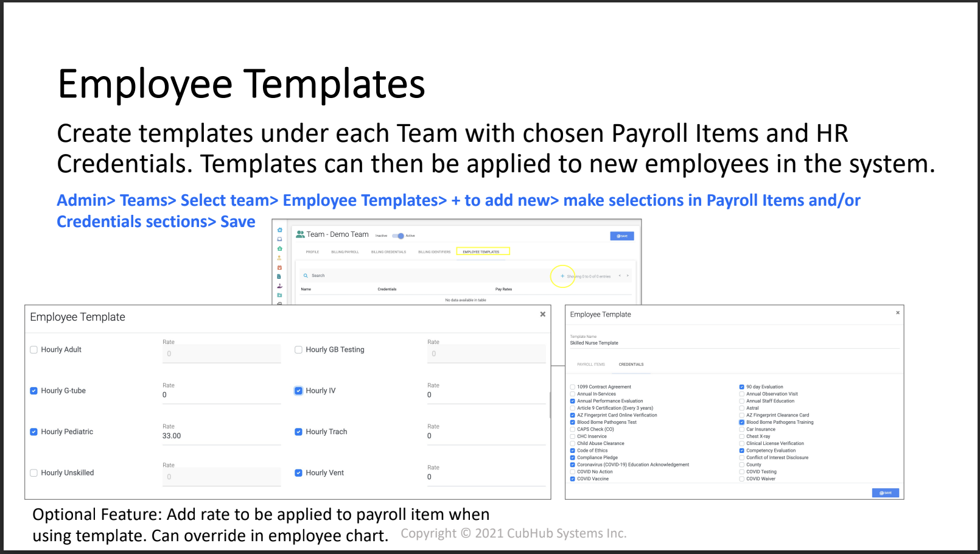Screen dimensions: 980x554
Task: Click the Hourly Trach rate field
Action: 486,436
